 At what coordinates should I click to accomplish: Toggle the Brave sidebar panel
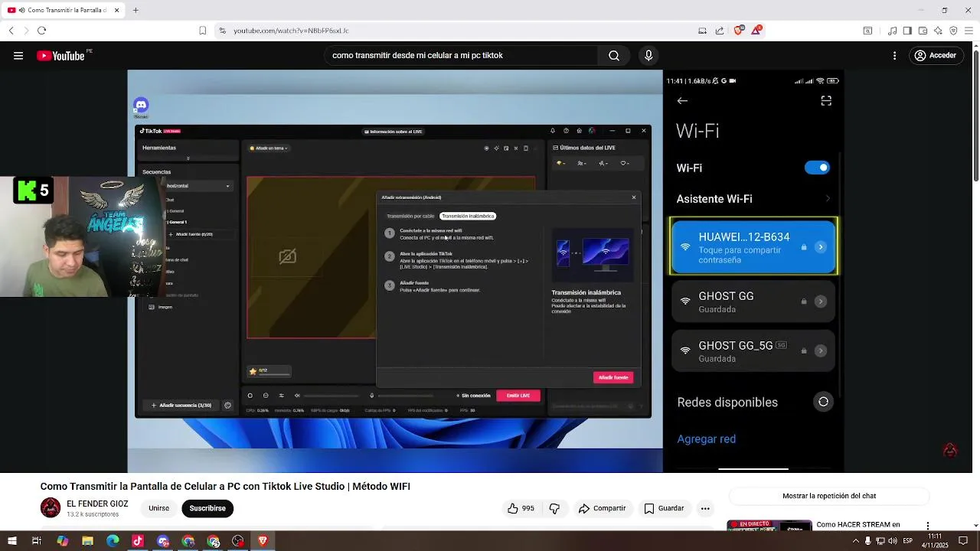(907, 31)
